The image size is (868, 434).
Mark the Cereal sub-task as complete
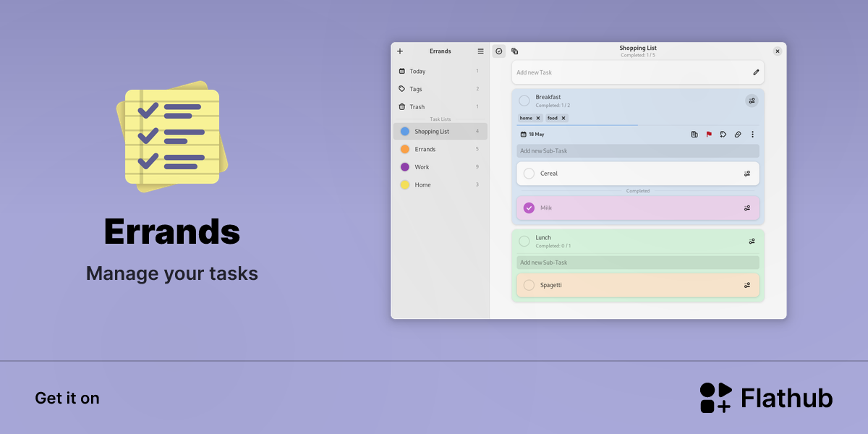529,174
